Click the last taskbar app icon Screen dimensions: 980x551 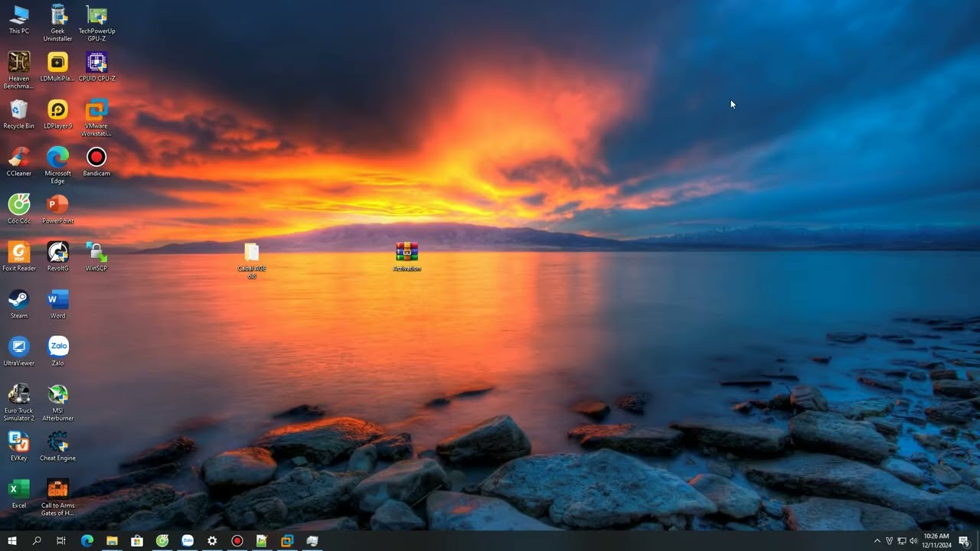point(312,541)
